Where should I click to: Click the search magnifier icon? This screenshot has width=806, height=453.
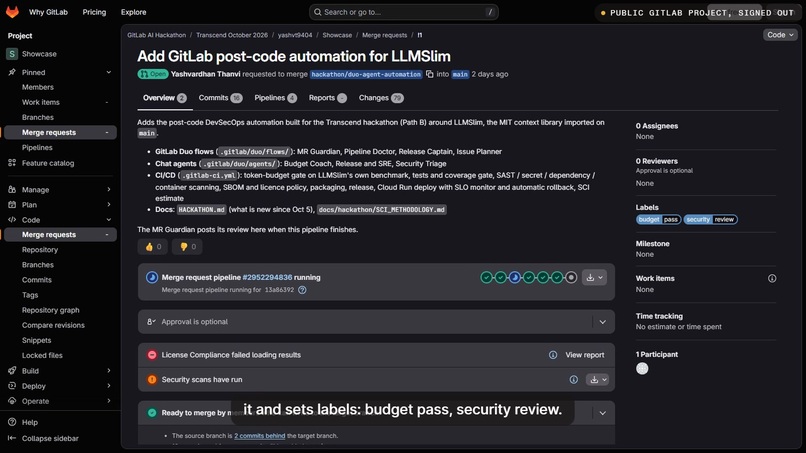[318, 12]
